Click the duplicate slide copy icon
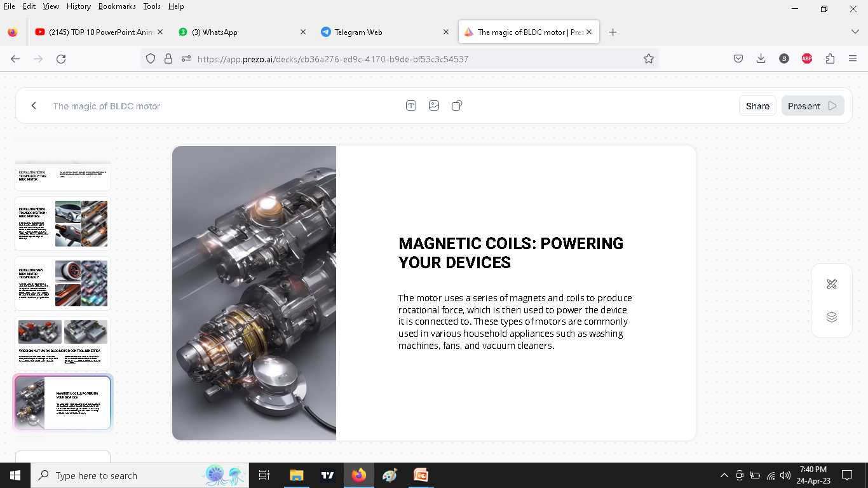 pos(457,105)
